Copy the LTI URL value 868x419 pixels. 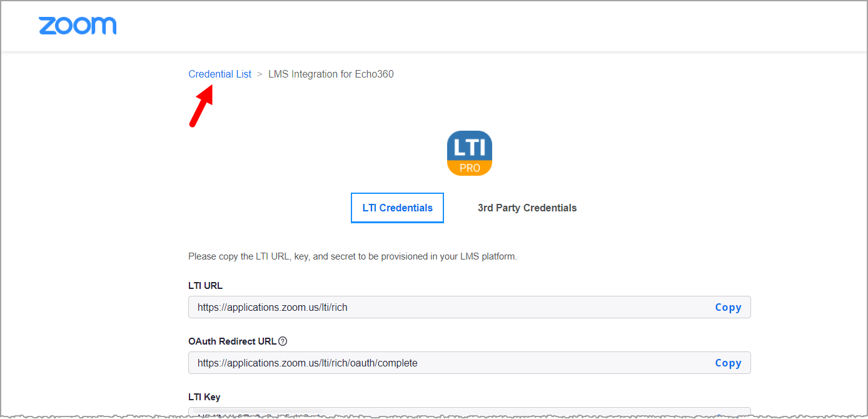click(728, 307)
